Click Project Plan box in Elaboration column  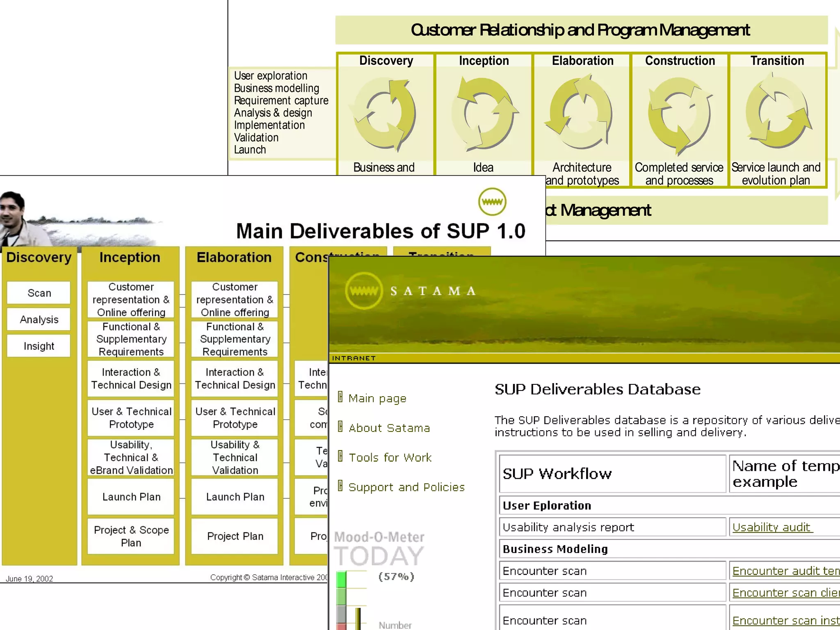click(x=235, y=536)
